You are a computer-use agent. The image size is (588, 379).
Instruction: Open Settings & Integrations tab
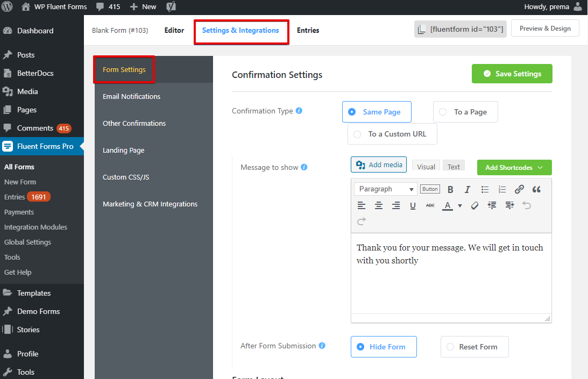coord(240,30)
